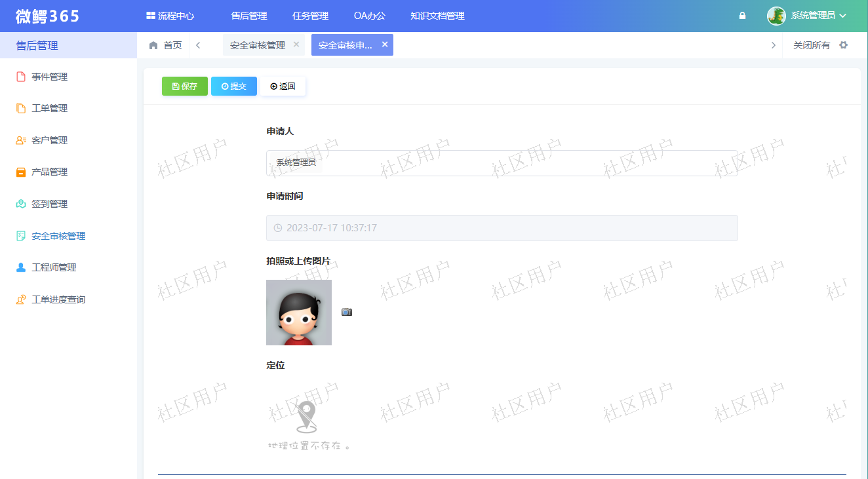
Task: Open the 任务管理 menu
Action: click(x=309, y=15)
